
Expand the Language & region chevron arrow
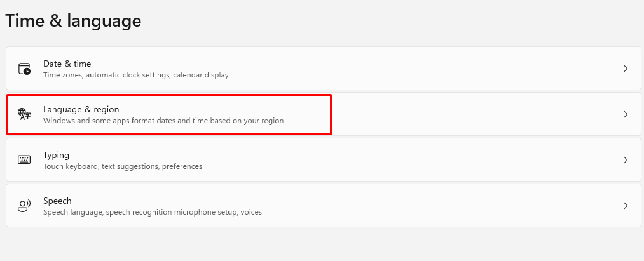pyautogui.click(x=626, y=114)
